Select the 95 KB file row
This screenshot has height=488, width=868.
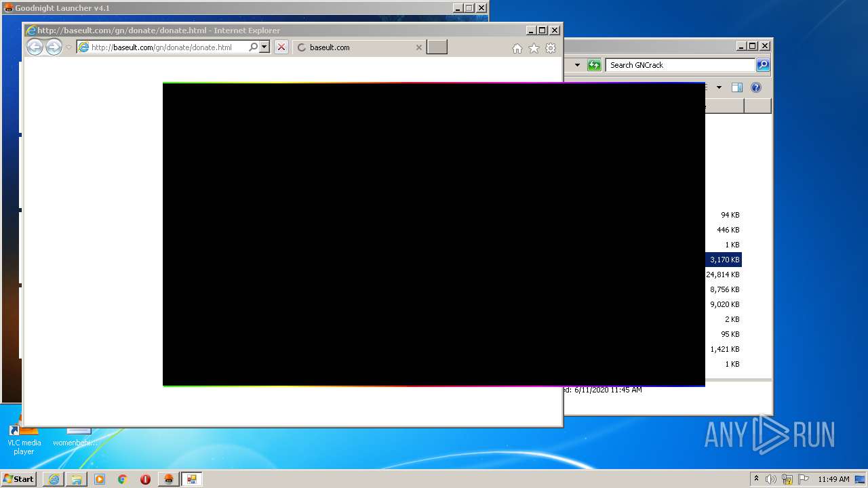[x=722, y=334]
